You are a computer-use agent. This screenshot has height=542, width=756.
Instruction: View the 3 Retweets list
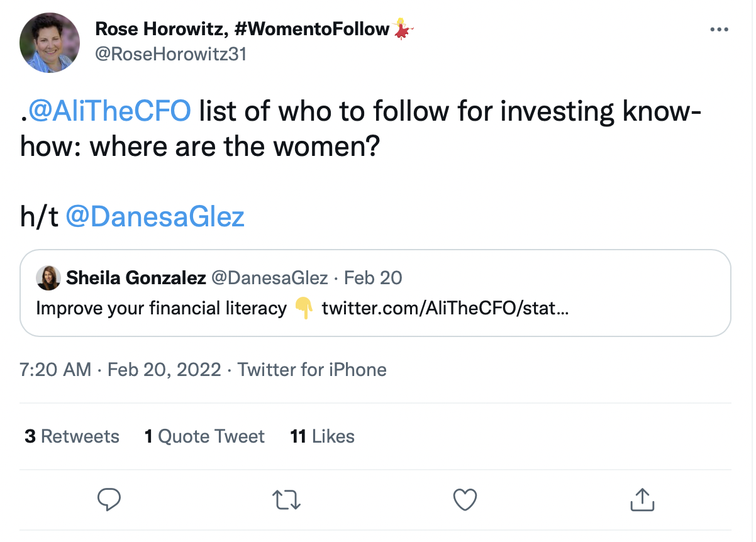72,436
